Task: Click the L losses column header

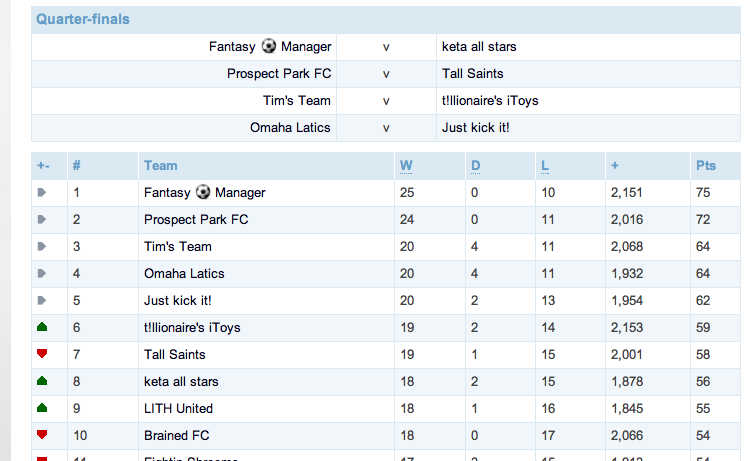Action: (544, 165)
